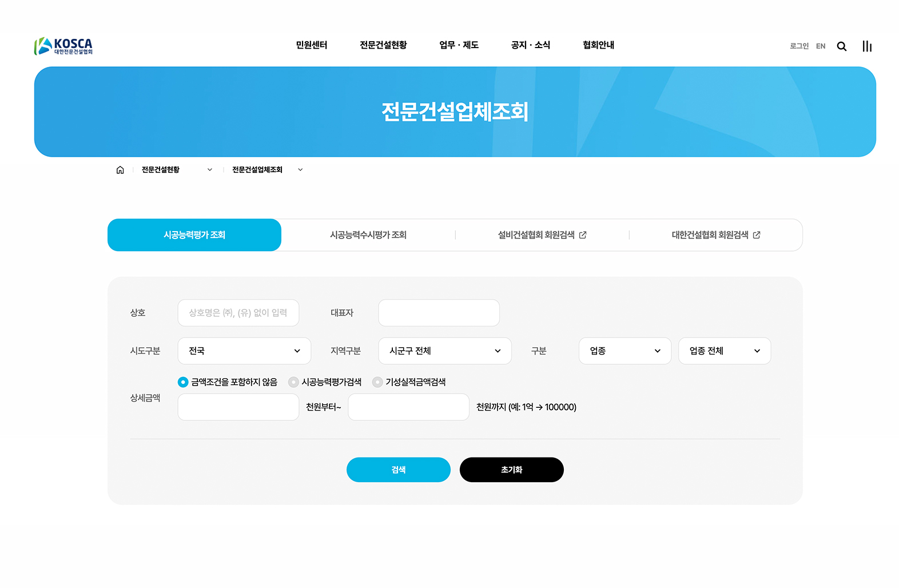Click the blue 검색 button

pyautogui.click(x=399, y=470)
